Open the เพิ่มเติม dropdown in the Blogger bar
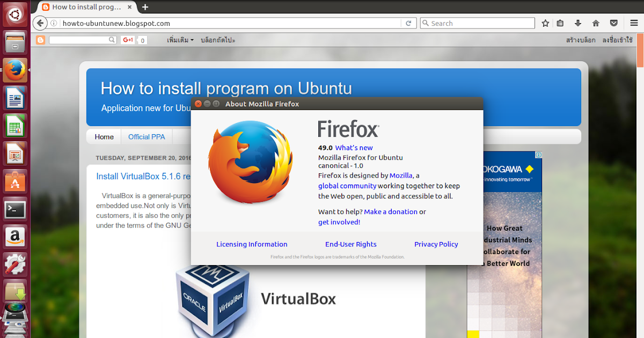 (179, 40)
